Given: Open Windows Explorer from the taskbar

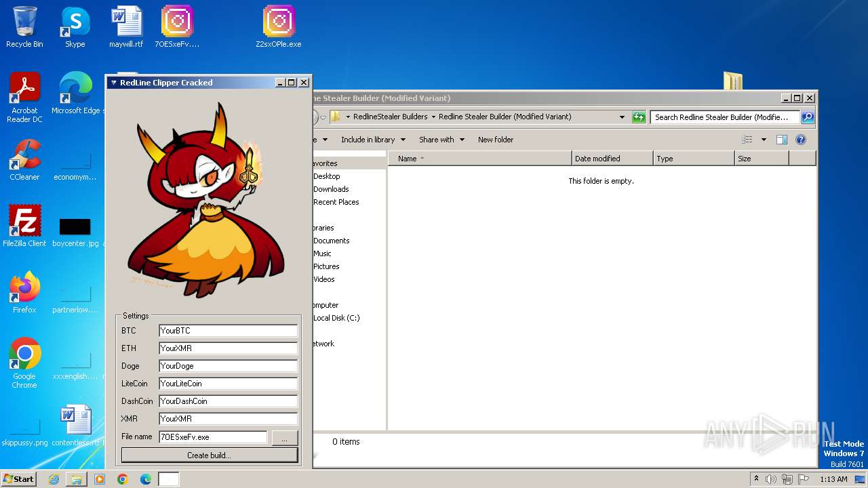Looking at the screenshot, I should 77,479.
